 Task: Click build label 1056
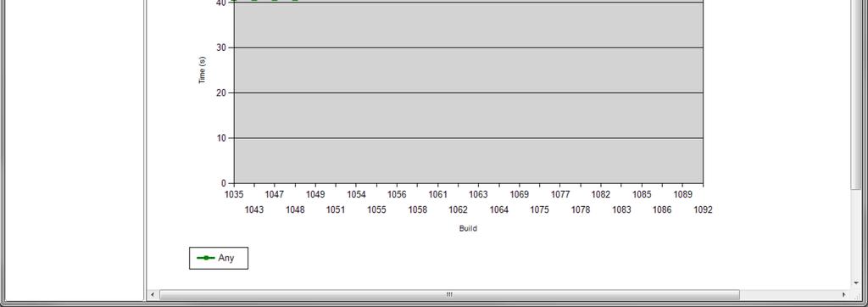[397, 194]
